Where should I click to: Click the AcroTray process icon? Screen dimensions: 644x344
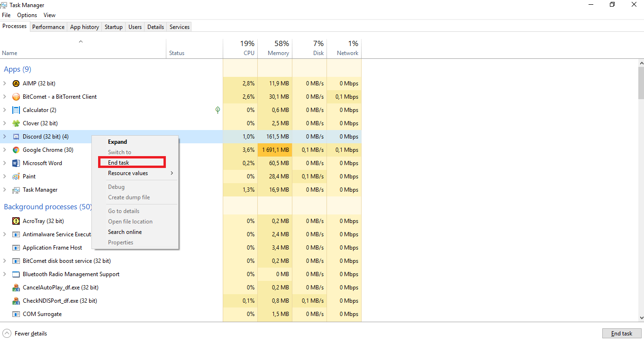click(x=16, y=221)
